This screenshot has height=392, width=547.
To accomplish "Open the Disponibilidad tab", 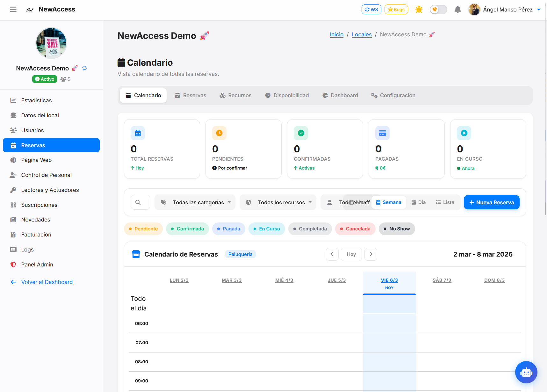I will click(x=287, y=96).
